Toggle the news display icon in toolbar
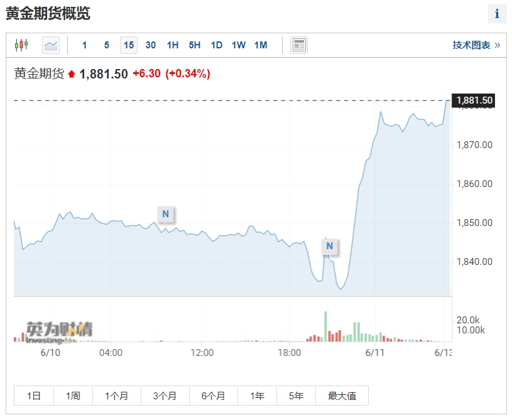512x420 pixels. [299, 45]
